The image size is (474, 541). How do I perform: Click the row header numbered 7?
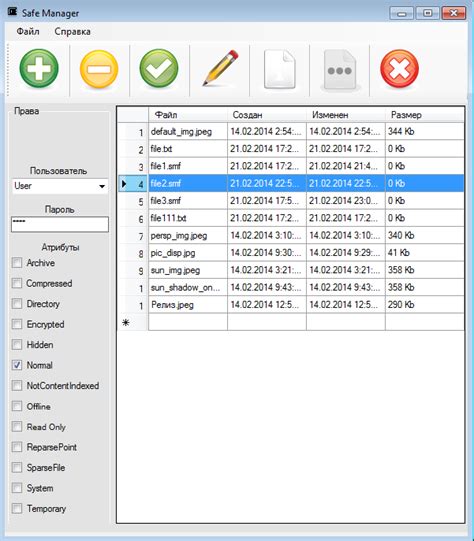[x=133, y=235]
